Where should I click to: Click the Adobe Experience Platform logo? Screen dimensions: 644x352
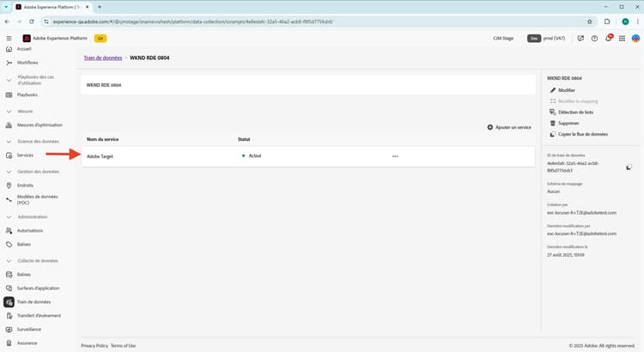pyautogui.click(x=27, y=38)
